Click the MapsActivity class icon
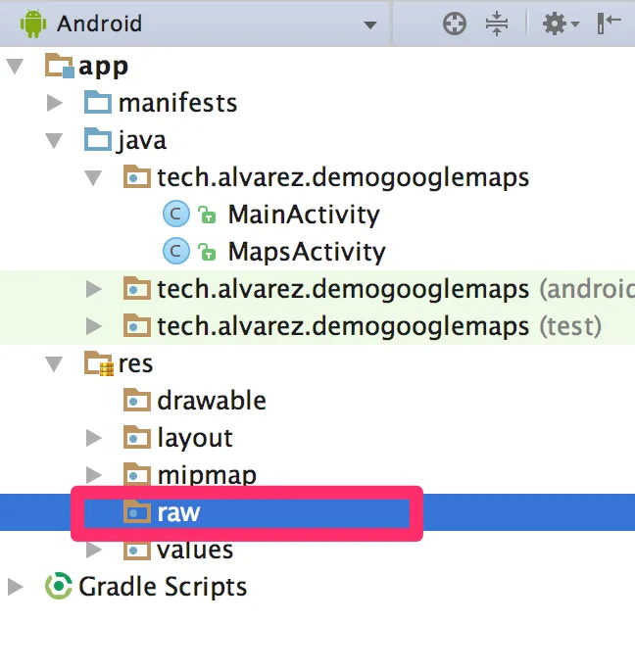635x672 pixels. click(175, 251)
